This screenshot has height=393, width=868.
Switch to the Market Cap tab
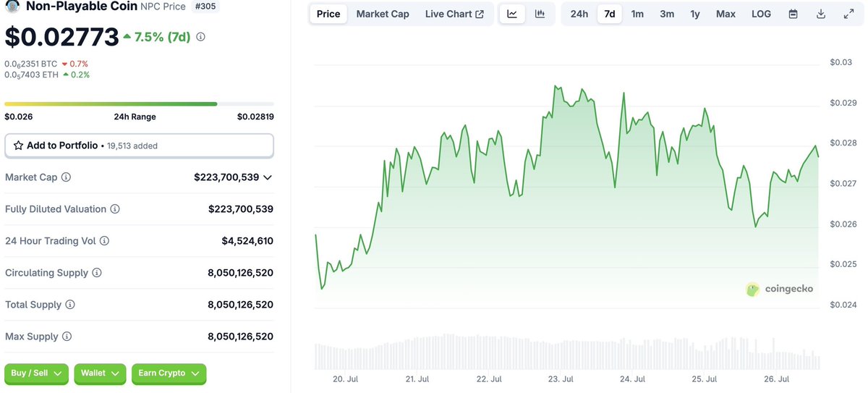[383, 14]
